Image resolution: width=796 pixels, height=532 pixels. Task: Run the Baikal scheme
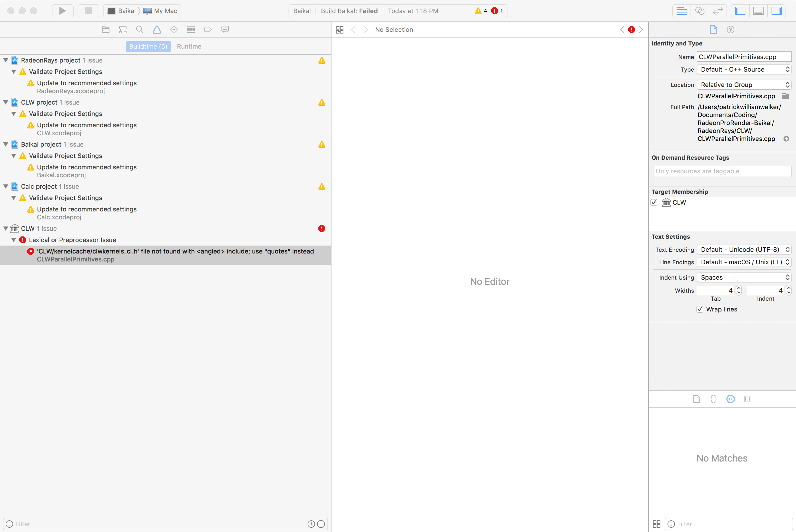63,11
